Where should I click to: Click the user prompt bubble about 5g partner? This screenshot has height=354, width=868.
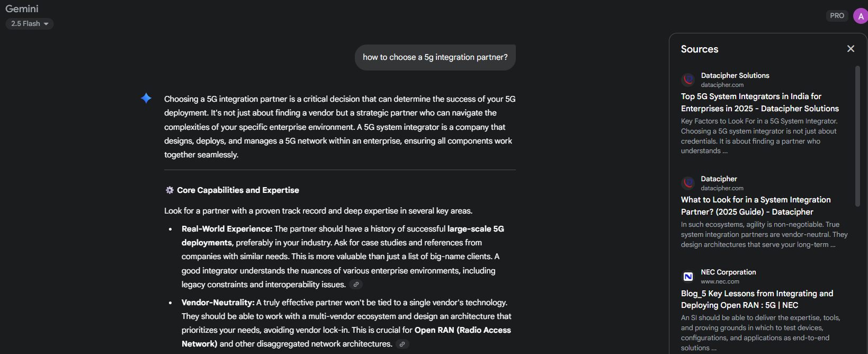435,57
